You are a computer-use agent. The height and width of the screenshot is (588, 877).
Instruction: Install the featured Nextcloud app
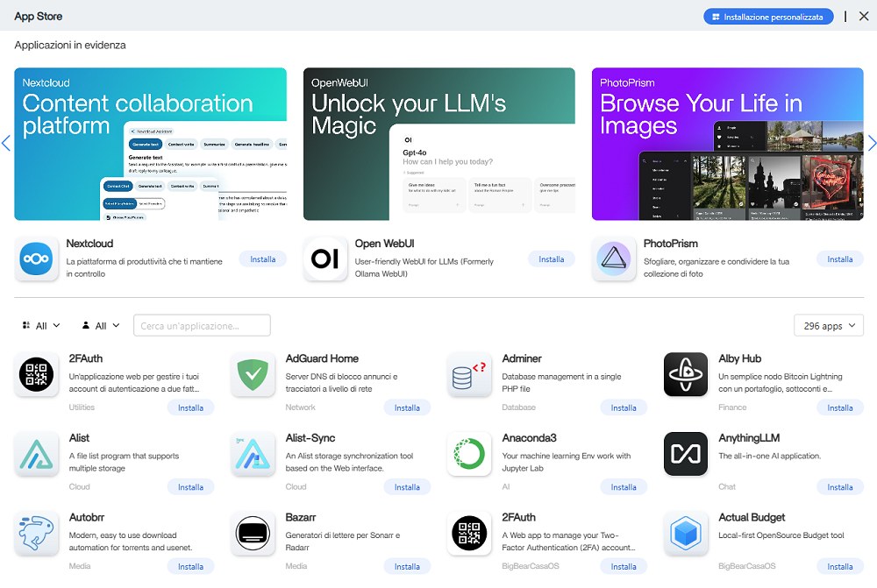(263, 259)
